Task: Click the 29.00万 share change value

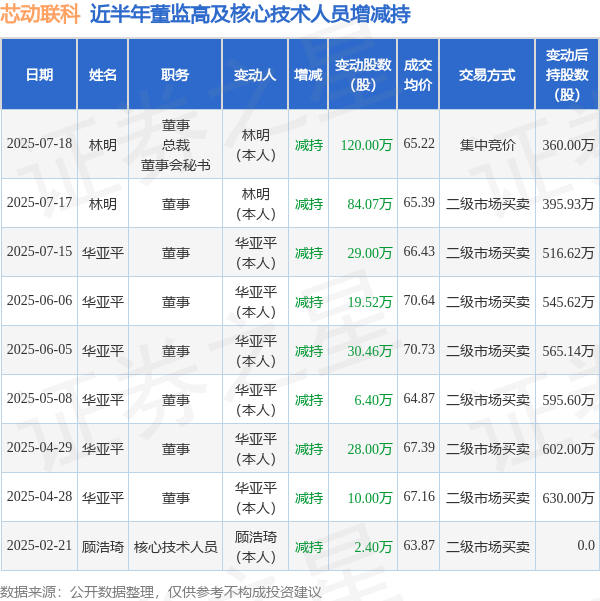Action: click(370, 253)
